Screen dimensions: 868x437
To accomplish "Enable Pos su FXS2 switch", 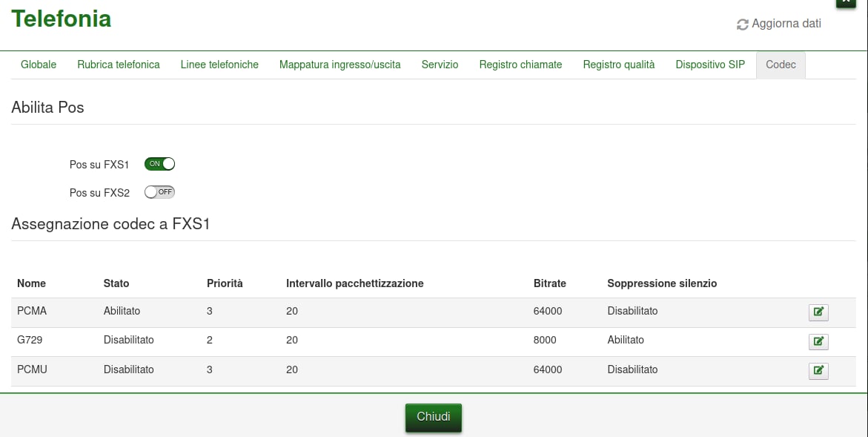I will pos(159,192).
